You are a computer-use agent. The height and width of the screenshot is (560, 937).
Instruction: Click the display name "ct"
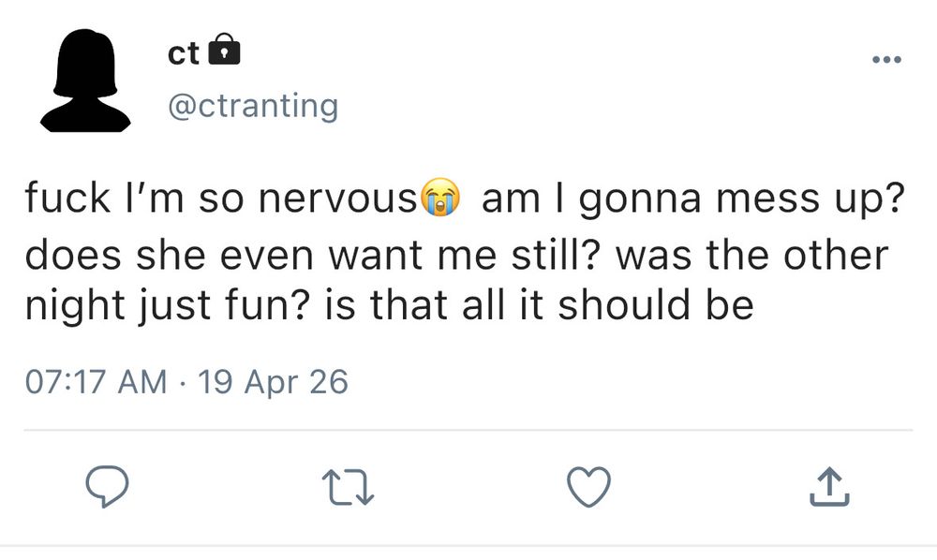click(183, 54)
